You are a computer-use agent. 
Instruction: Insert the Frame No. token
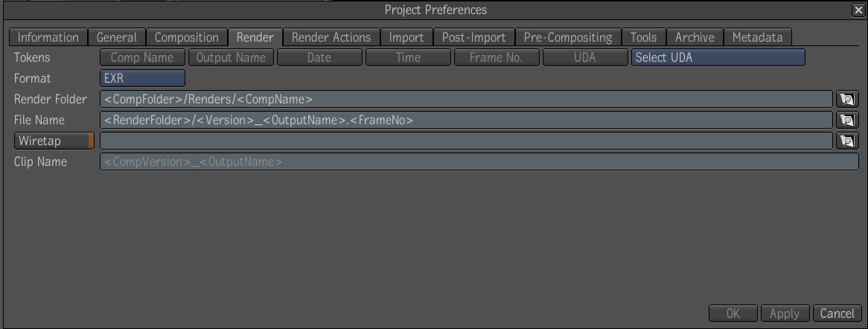[x=497, y=57]
